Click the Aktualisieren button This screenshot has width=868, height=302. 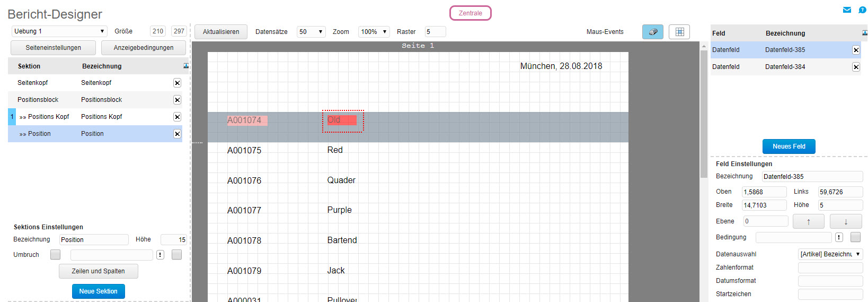221,32
